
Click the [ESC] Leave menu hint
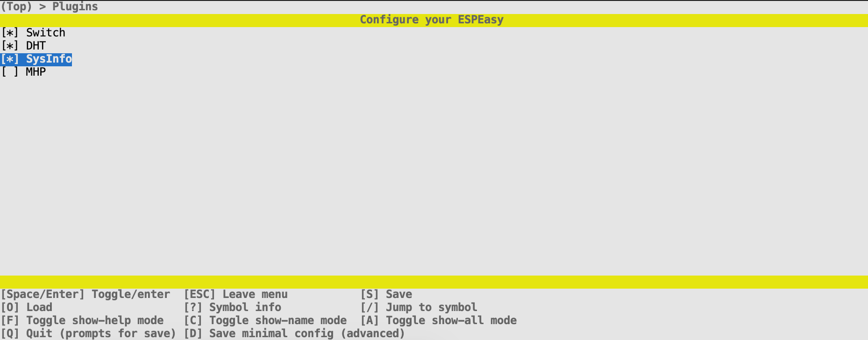[x=236, y=294]
